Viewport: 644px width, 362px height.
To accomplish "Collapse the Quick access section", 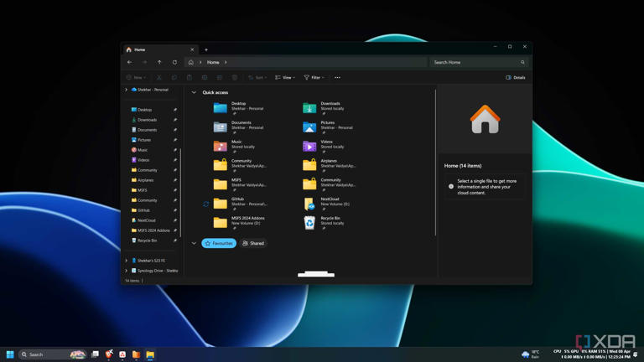I will [x=194, y=92].
